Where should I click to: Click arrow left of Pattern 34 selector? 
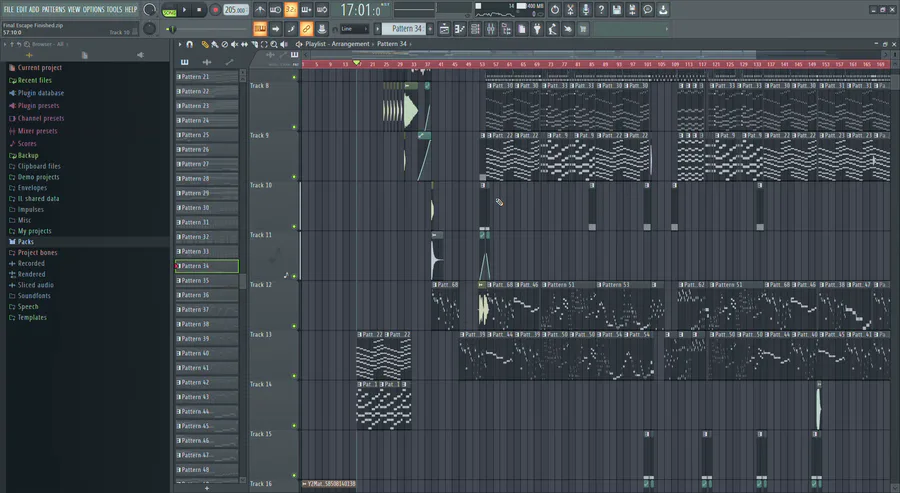pos(378,29)
